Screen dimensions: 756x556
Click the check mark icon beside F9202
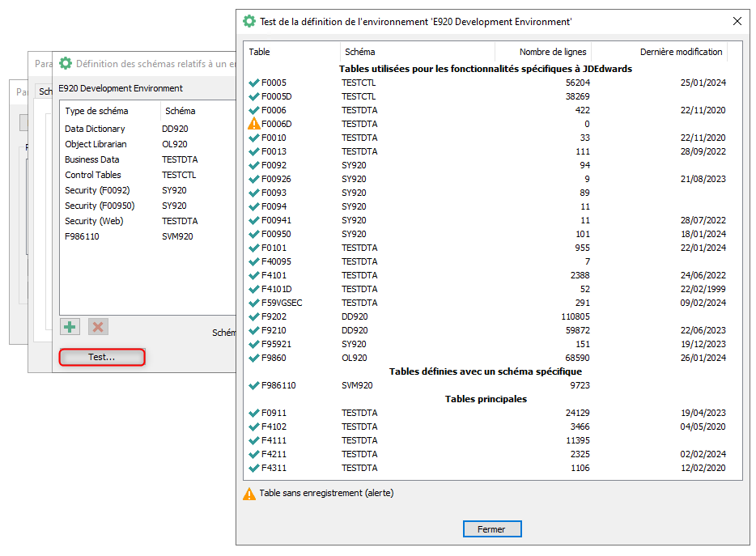pyautogui.click(x=253, y=316)
